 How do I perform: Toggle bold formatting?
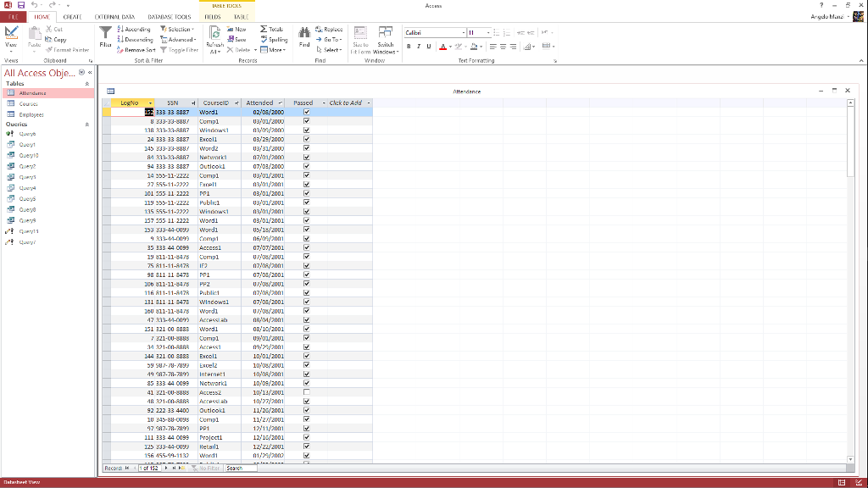407,46
